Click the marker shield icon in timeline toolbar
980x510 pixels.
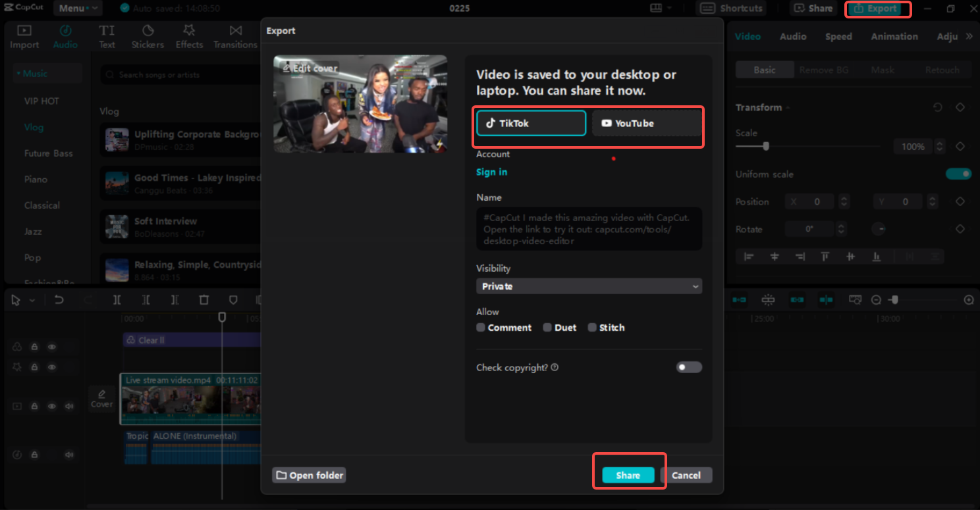[x=233, y=300]
